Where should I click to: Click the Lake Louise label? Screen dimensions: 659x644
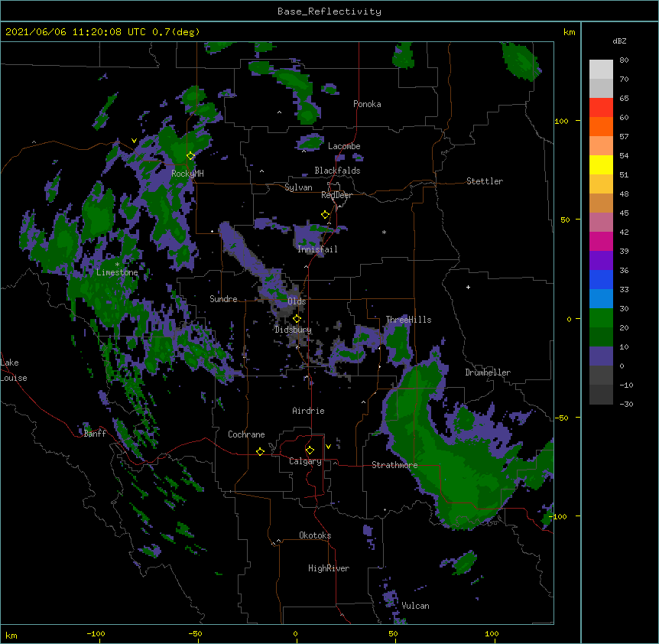14,370
